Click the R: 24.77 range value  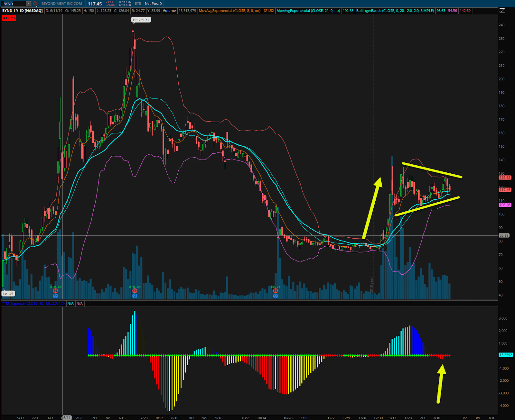[x=138, y=11]
